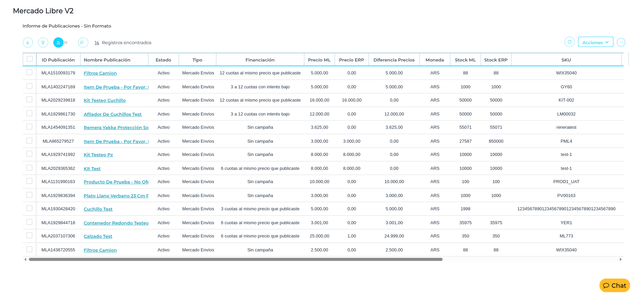Image resolution: width=644 pixels, height=302 pixels.
Task: Click the highlighted sliders settings icon
Action: pyautogui.click(x=58, y=42)
